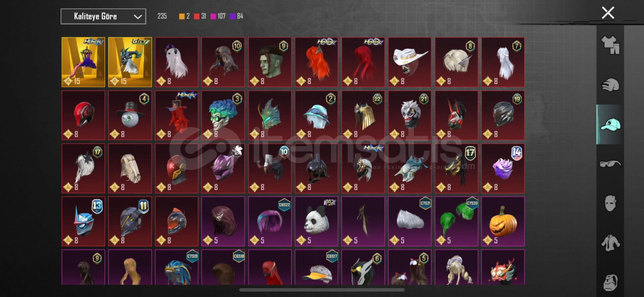Image resolution: width=644 pixels, height=297 pixels.
Task: Click the bottom horizontal scroll bar
Action: click(x=322, y=290)
